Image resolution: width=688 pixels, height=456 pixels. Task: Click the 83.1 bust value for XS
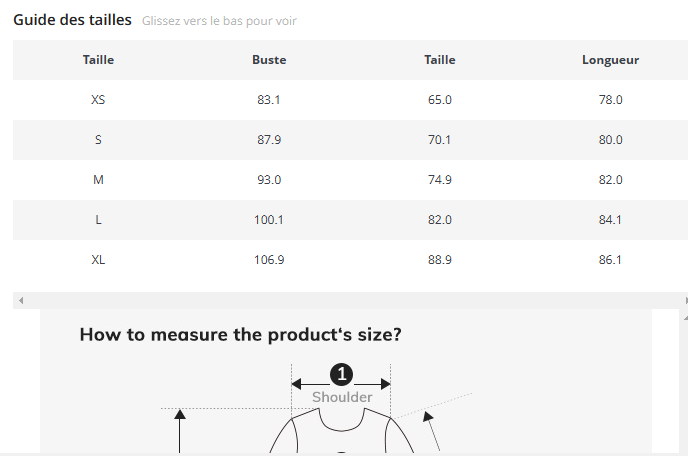(x=269, y=100)
